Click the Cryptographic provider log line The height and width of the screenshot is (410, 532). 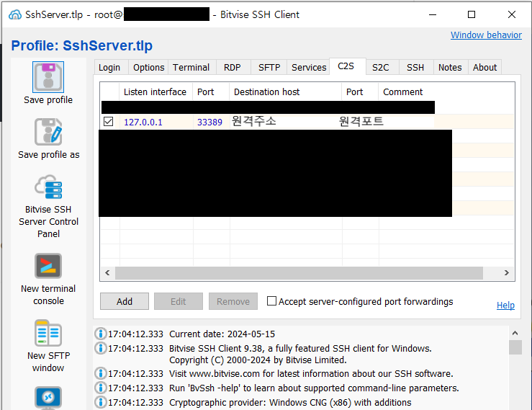[290, 403]
